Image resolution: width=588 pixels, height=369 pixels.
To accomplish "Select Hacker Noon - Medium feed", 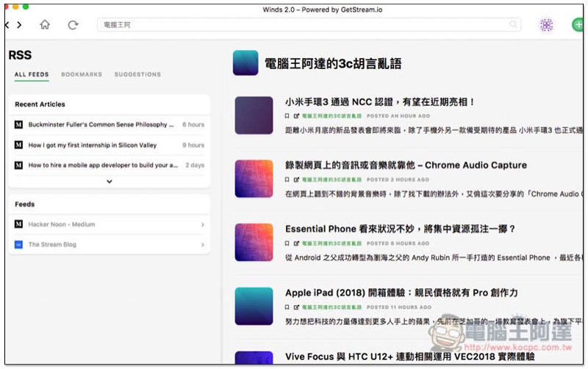I will (62, 224).
